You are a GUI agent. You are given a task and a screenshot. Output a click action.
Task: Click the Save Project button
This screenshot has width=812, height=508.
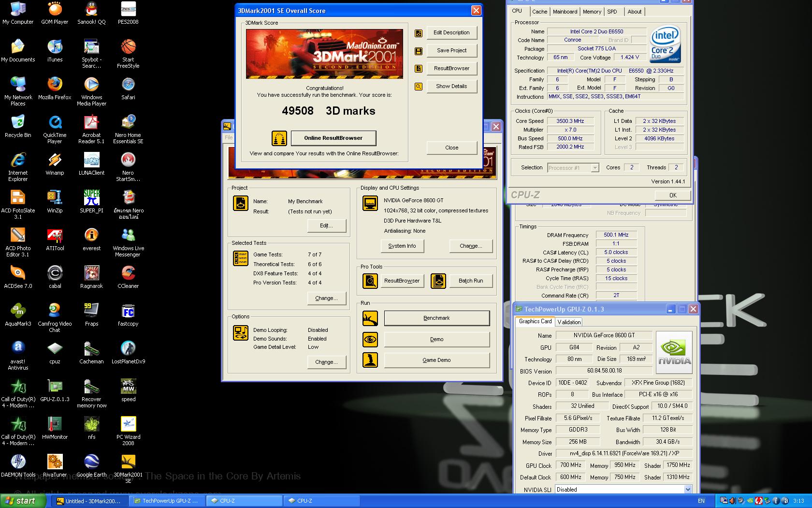[451, 51]
